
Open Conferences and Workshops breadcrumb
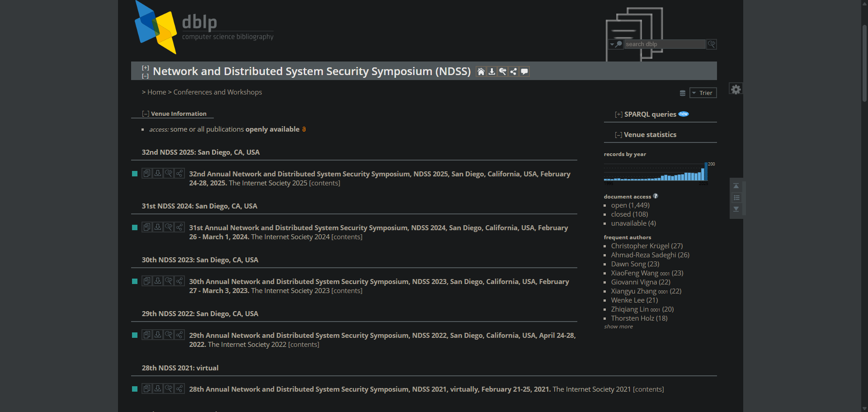point(217,92)
